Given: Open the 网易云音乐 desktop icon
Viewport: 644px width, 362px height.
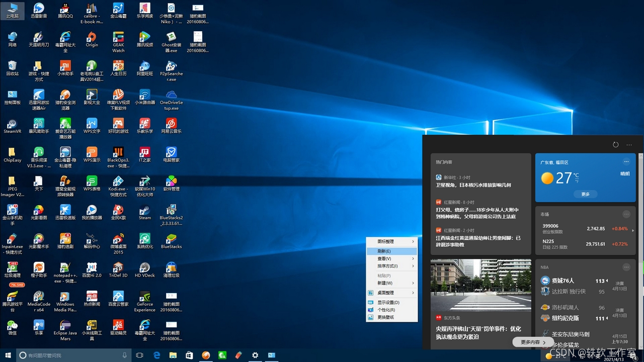Looking at the screenshot, I should [x=172, y=126].
